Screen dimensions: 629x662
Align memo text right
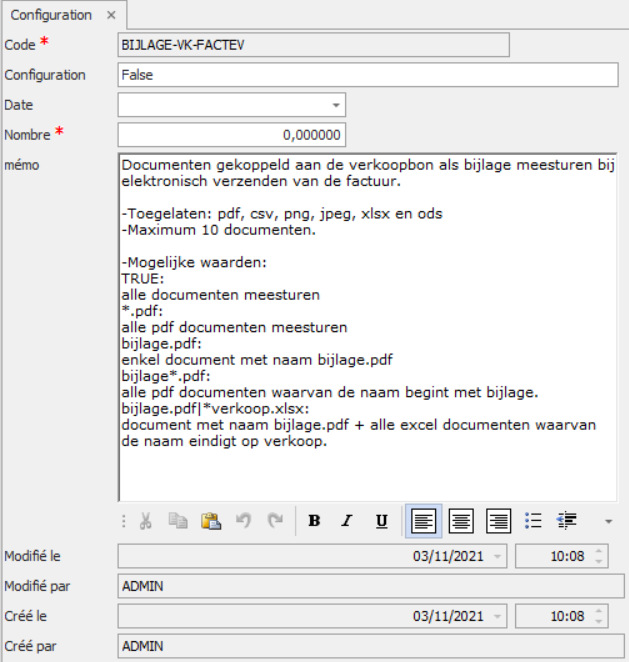499,521
